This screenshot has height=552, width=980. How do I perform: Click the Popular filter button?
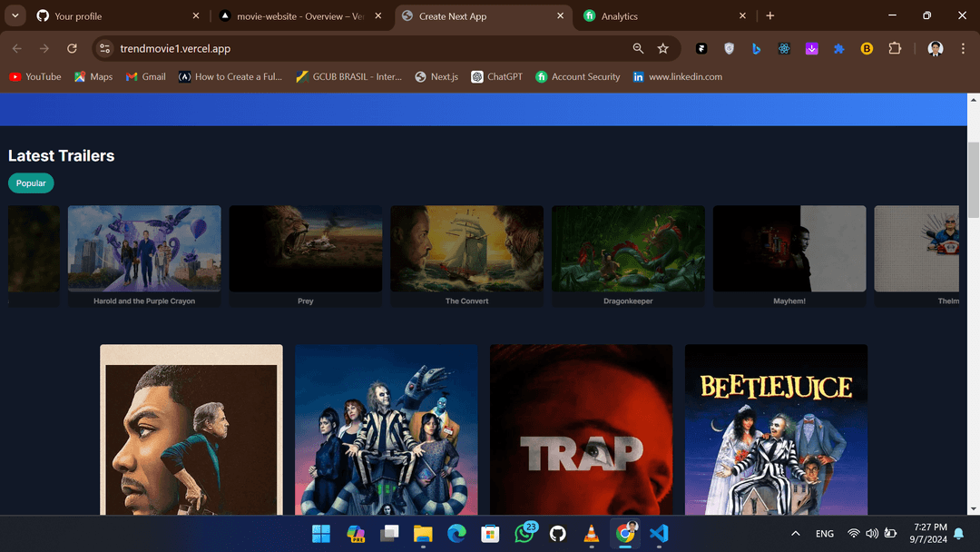(x=31, y=183)
